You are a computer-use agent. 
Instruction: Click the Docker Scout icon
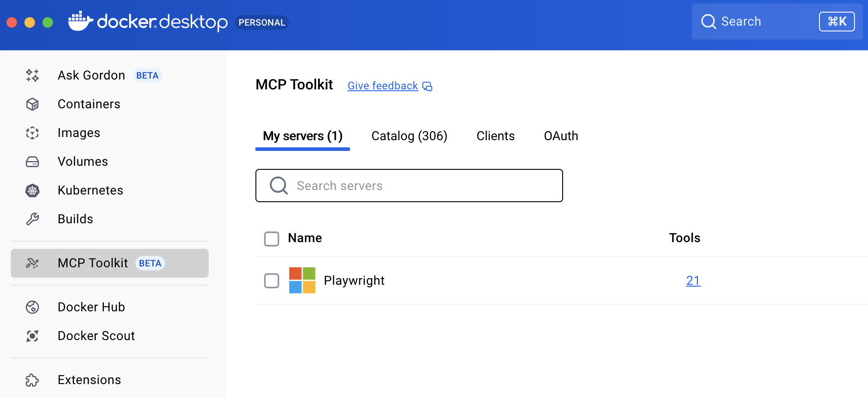pos(32,336)
